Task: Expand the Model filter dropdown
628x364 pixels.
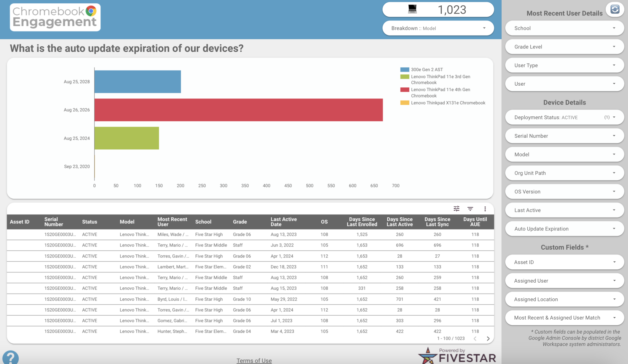Action: click(x=565, y=154)
